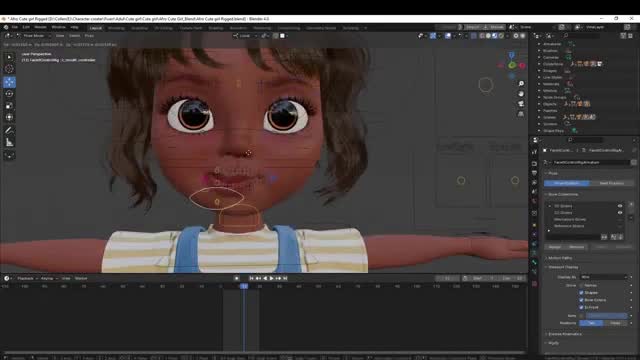Select Rest Position toggle button
Image resolution: width=640 pixels, height=360 pixels.
(x=611, y=183)
